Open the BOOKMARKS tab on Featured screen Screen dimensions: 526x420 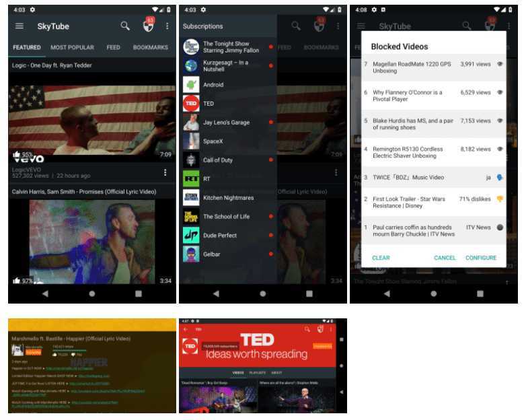(151, 47)
